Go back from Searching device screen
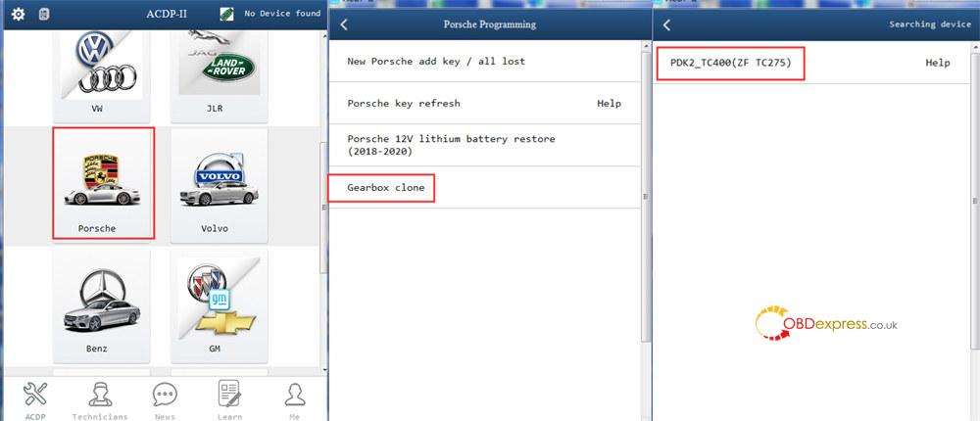This screenshot has height=421, width=980. (x=666, y=24)
